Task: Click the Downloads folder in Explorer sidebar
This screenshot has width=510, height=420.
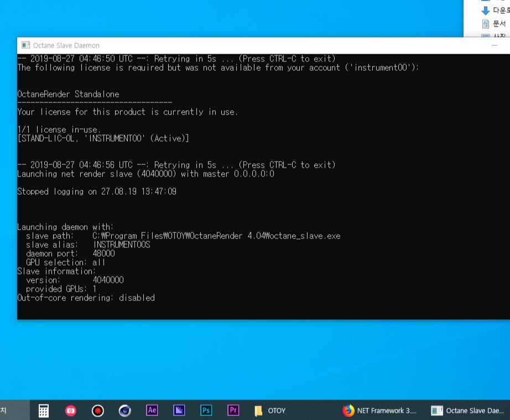Action: (495, 11)
